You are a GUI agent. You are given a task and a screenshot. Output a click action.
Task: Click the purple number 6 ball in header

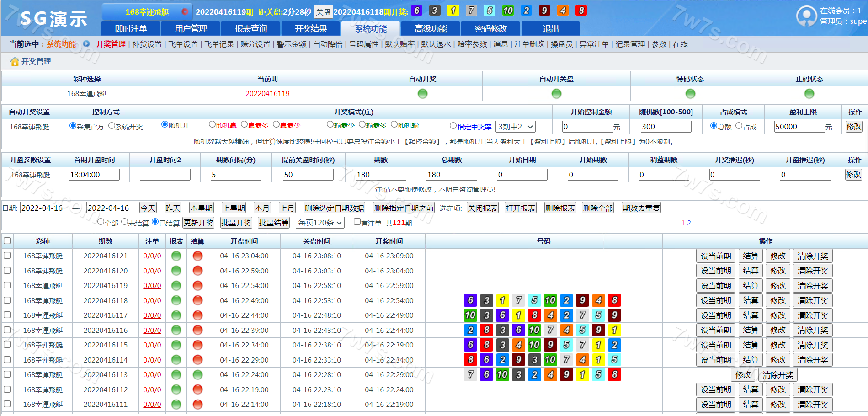pyautogui.click(x=416, y=11)
